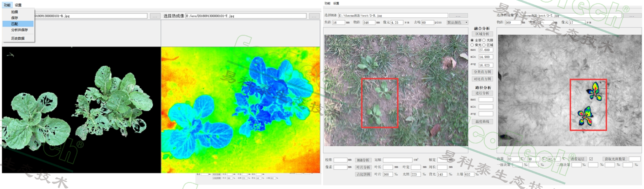Expand the 默认颜色 color dropdown
The image size is (644, 189).
click(457, 22)
